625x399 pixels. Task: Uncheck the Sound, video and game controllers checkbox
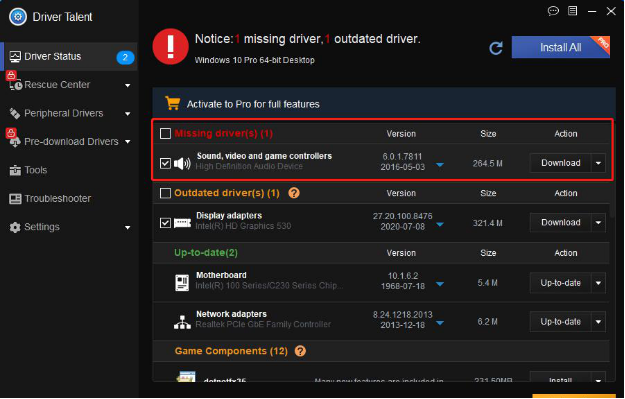tap(165, 163)
